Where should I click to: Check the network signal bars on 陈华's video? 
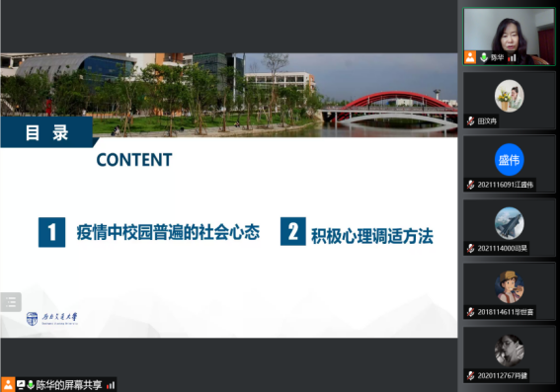coord(513,57)
